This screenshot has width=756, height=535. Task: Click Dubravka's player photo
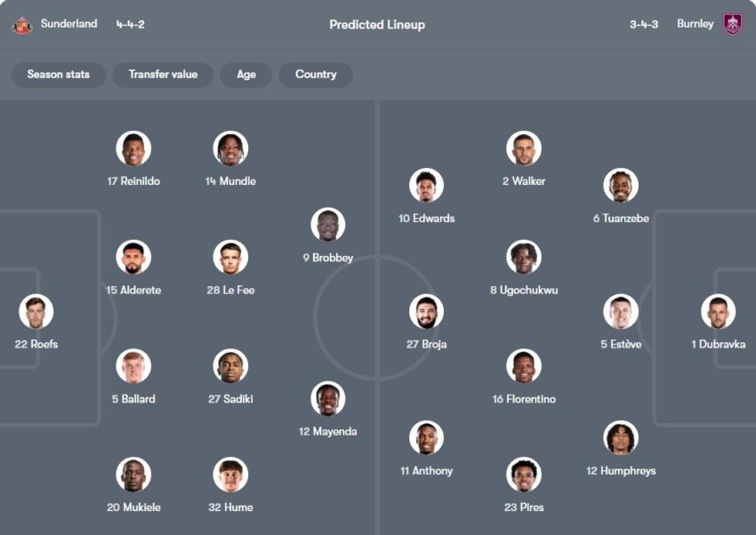(718, 312)
